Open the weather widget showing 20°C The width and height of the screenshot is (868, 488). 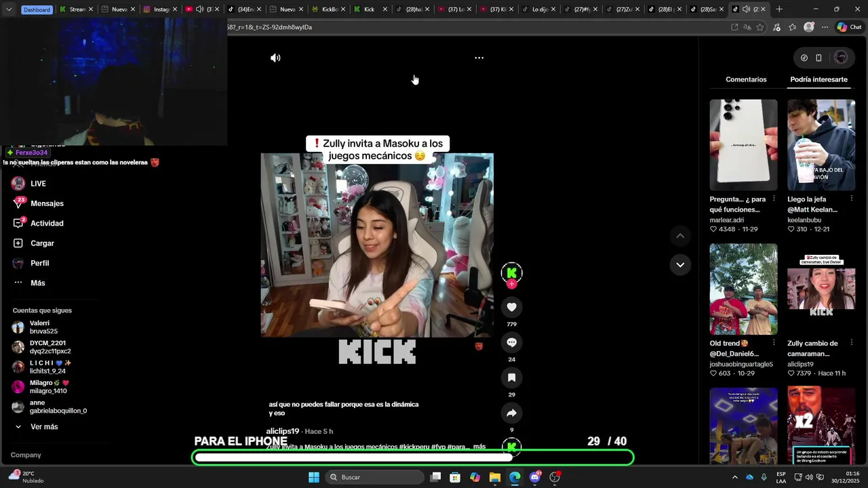coord(26,477)
